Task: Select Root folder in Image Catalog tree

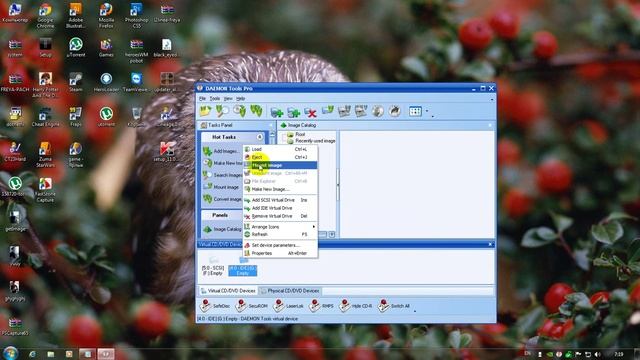Action: coord(296,134)
